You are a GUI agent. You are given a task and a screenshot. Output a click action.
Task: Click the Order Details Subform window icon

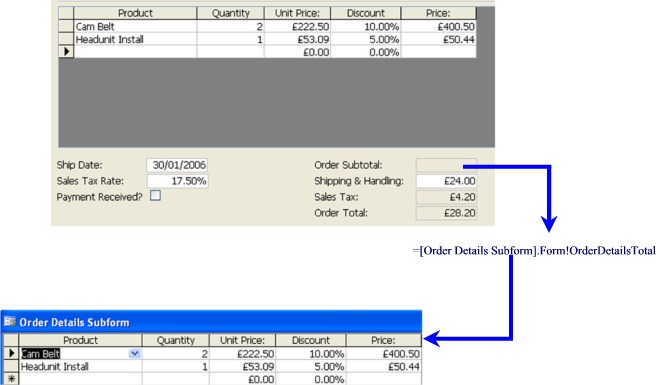9,321
